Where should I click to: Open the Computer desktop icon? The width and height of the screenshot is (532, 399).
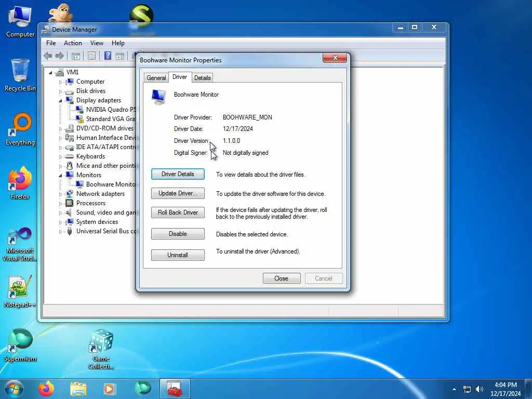click(x=20, y=22)
